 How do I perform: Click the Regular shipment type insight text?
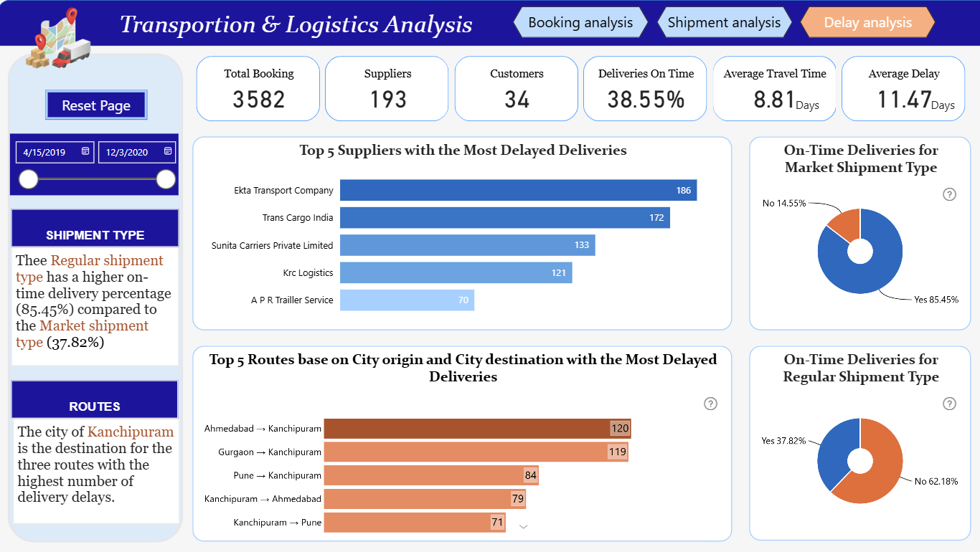pos(95,302)
